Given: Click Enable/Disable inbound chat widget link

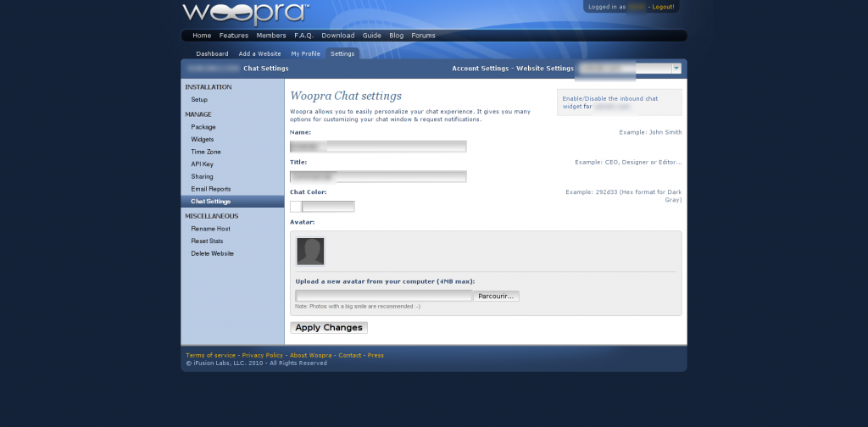Looking at the screenshot, I should point(610,103).
